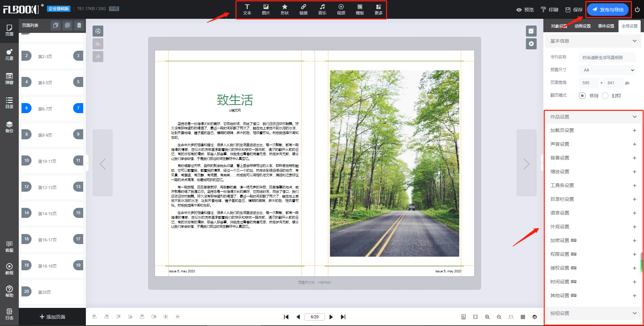Switch to the 事件设置 tab

[606, 26]
